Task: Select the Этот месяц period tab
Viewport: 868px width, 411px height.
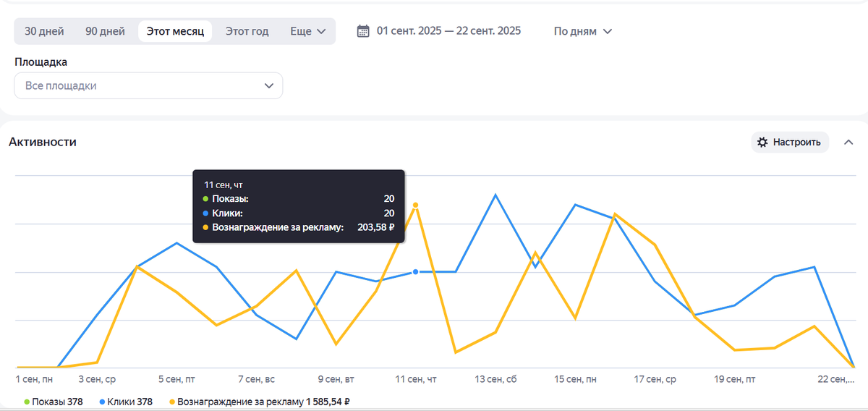Action: tap(175, 31)
